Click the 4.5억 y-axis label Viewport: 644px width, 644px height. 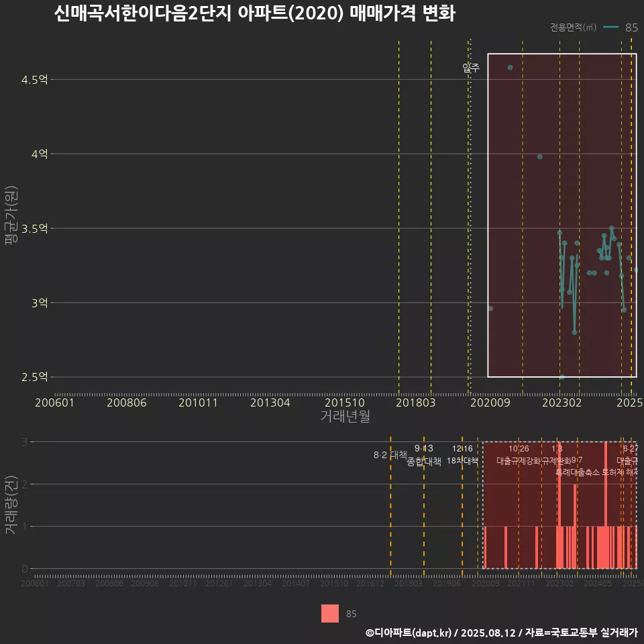(x=34, y=80)
